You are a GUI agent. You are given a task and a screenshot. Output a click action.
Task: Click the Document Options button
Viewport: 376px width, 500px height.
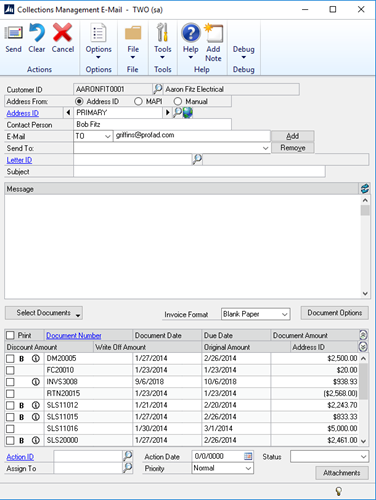coord(335,313)
